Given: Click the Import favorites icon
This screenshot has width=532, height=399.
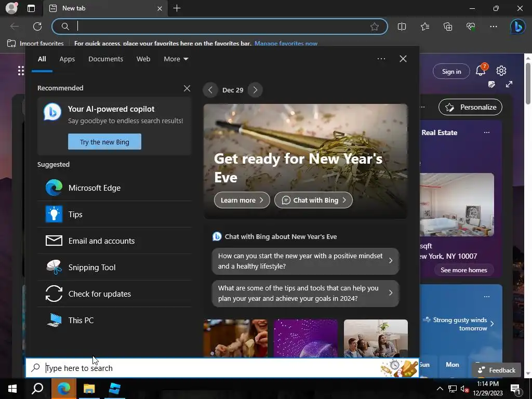Looking at the screenshot, I should (x=11, y=44).
